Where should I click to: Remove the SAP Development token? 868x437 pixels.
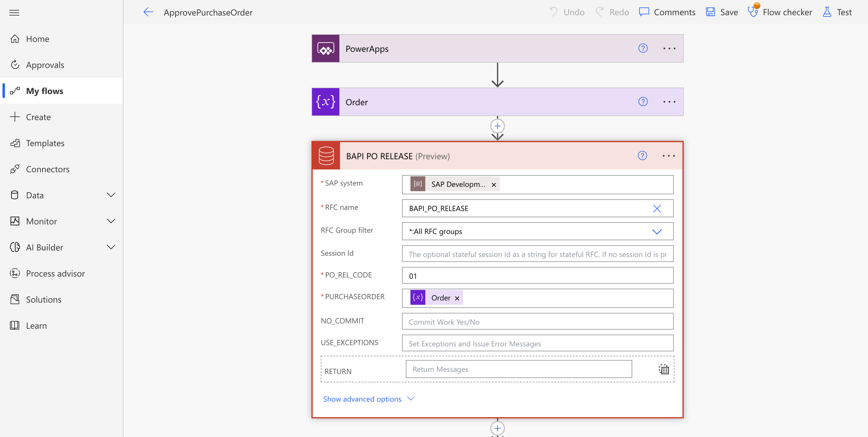(x=494, y=185)
